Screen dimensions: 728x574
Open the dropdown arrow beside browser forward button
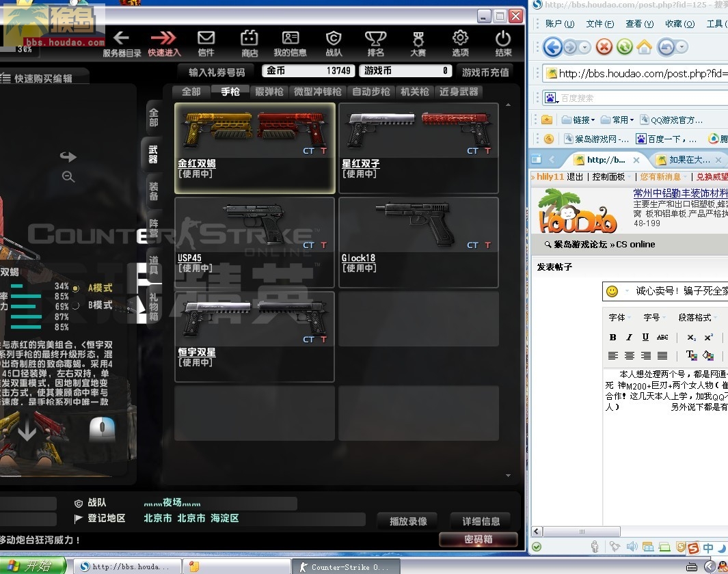click(x=584, y=47)
